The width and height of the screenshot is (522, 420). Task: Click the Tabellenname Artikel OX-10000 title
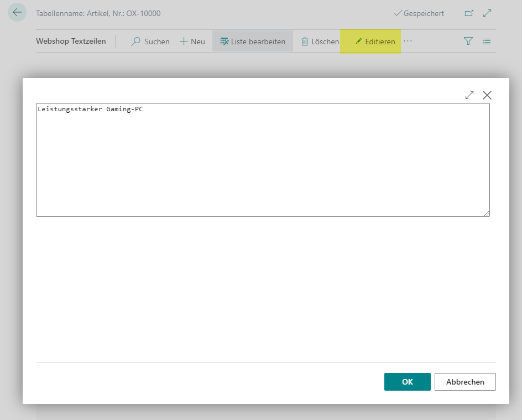pyautogui.click(x=98, y=13)
